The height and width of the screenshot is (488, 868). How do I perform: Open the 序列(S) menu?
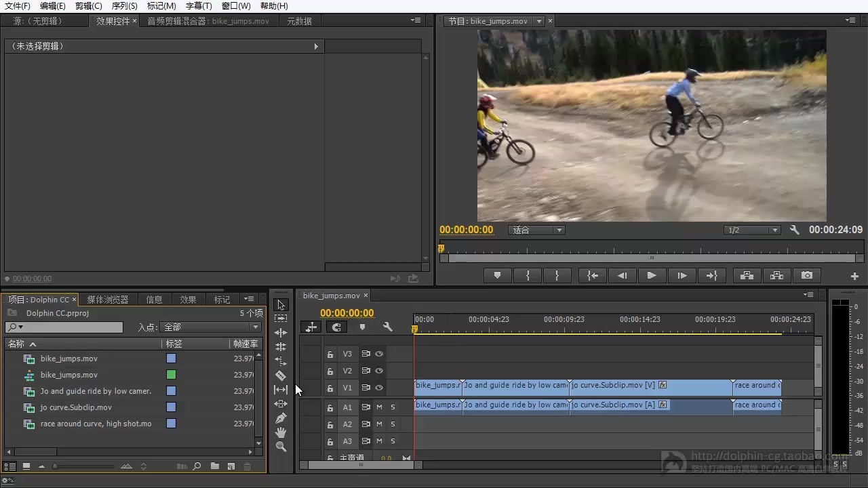click(x=124, y=6)
